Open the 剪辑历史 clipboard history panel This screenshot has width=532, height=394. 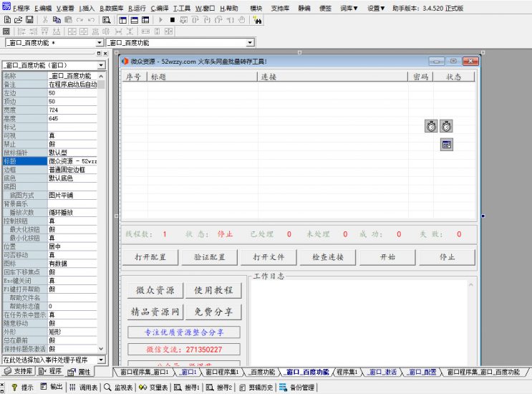[x=256, y=388]
